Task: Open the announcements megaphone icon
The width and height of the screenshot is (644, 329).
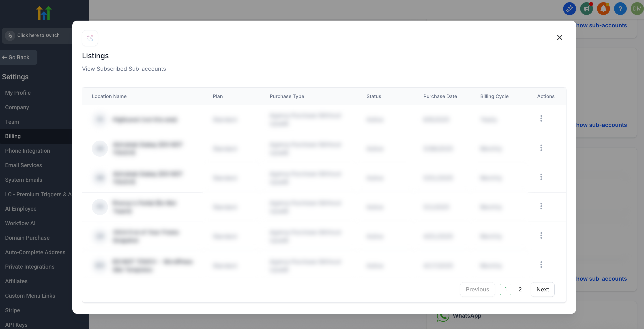Action: tap(586, 9)
